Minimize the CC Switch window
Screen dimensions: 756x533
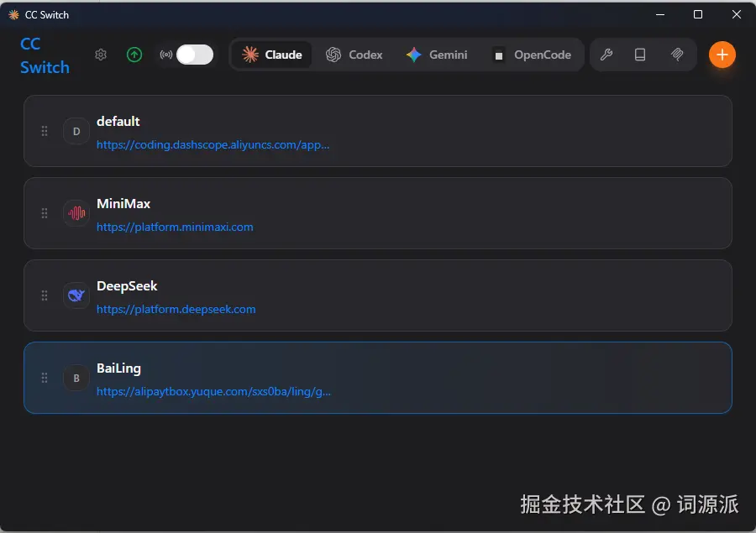[x=660, y=14]
